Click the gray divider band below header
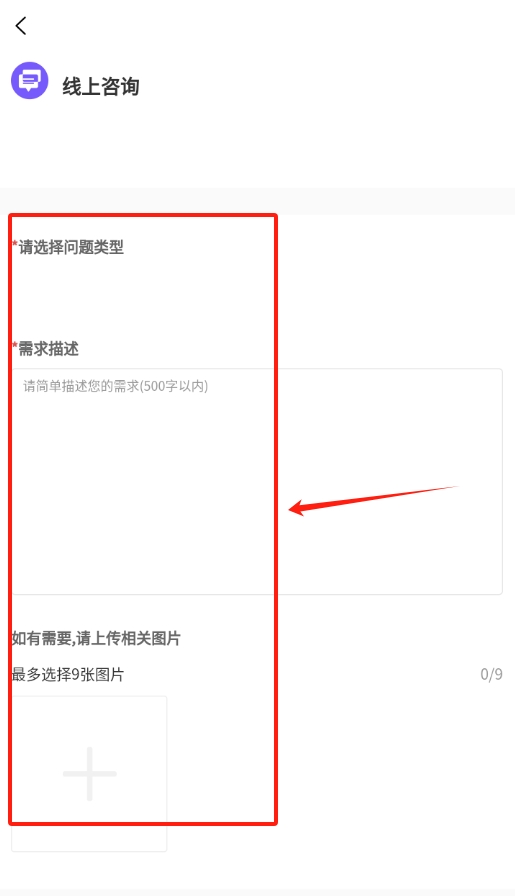The width and height of the screenshot is (515, 896). [257, 201]
